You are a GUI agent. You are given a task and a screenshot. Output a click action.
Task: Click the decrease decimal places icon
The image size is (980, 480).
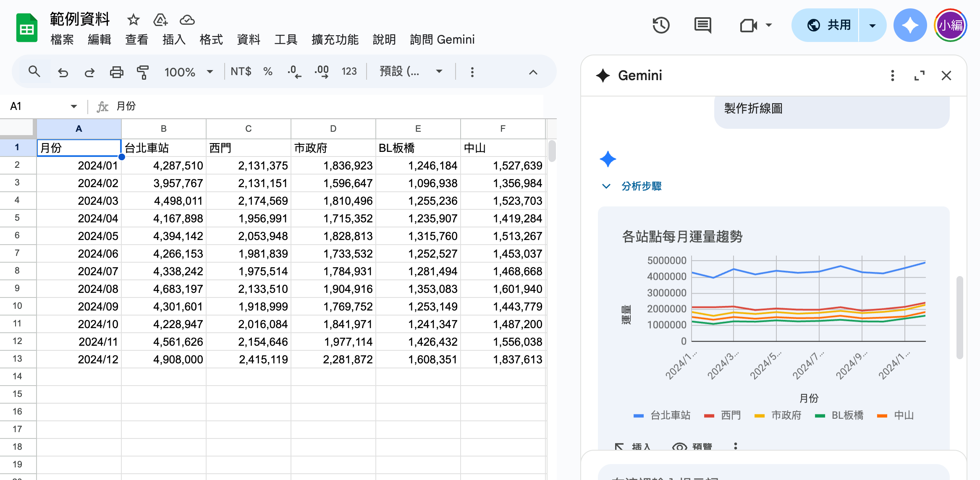(x=294, y=72)
